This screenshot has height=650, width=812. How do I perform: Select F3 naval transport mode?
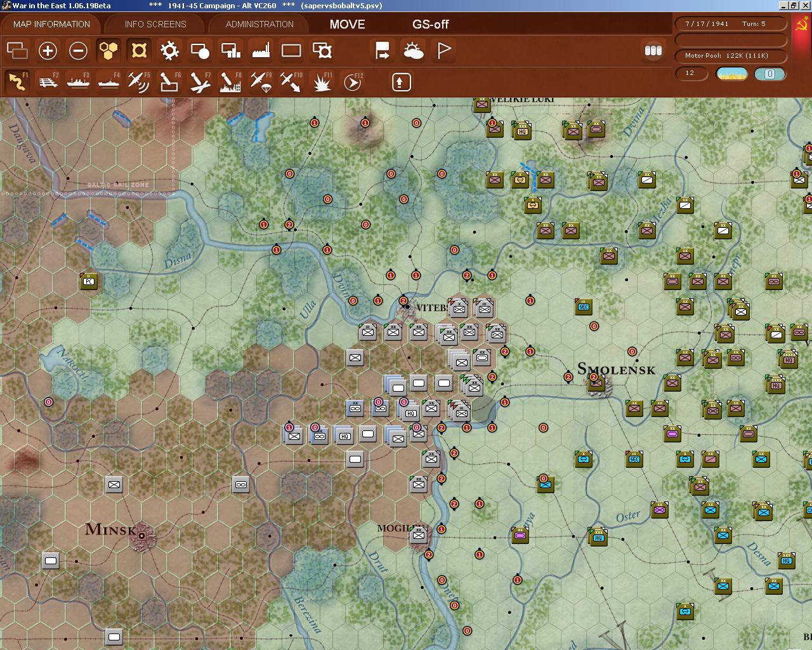click(x=78, y=82)
